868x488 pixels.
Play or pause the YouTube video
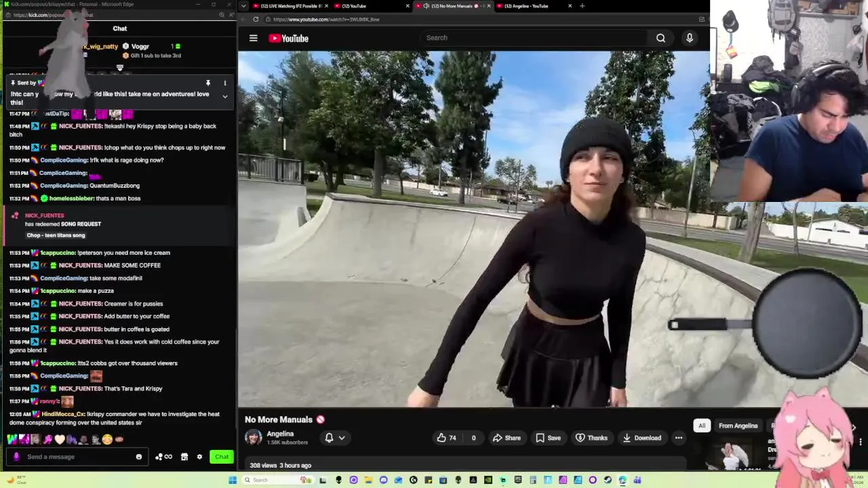[x=473, y=229]
